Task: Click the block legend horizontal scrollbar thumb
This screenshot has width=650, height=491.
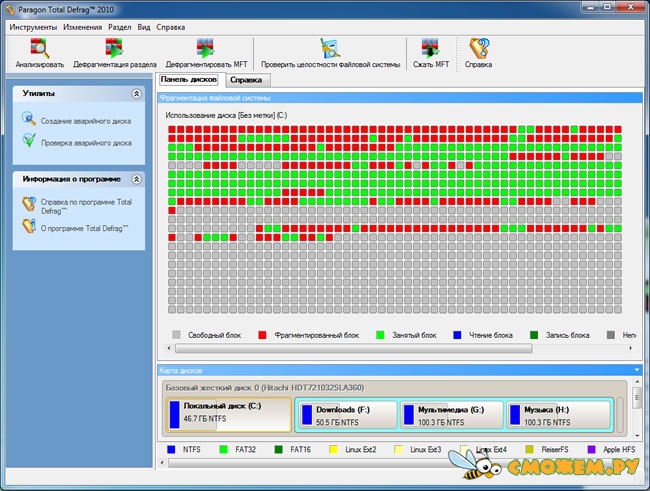Action: [354, 348]
